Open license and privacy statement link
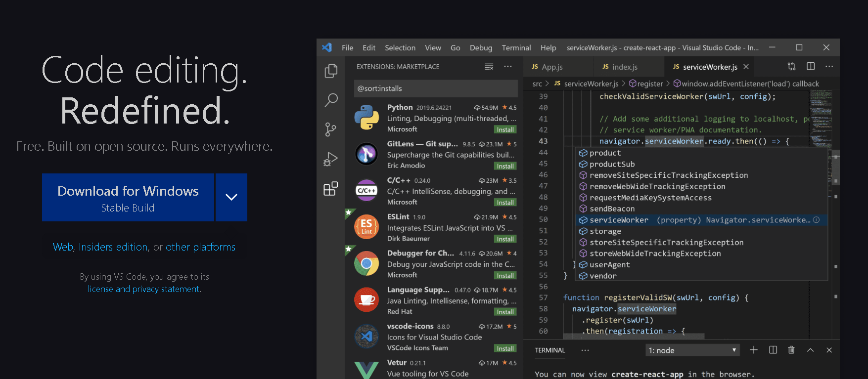The image size is (868, 379). pos(144,289)
